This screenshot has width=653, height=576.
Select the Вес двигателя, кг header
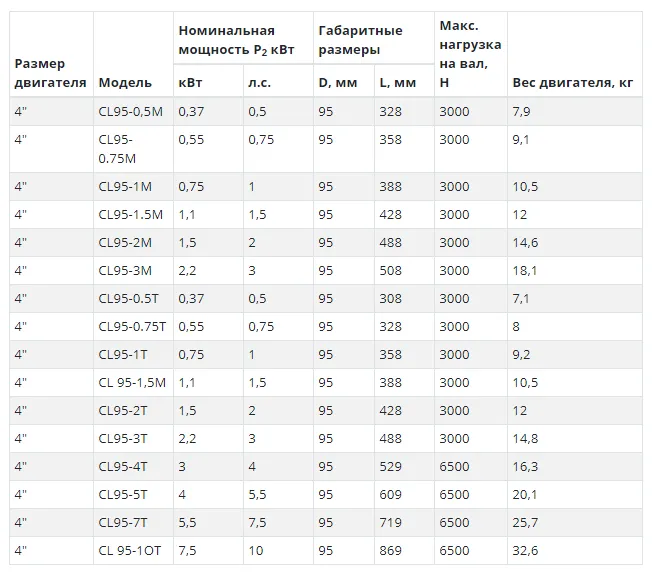click(573, 82)
